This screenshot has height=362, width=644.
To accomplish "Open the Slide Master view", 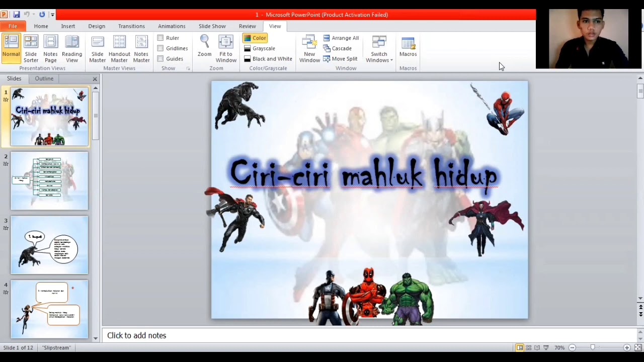I will point(98,49).
